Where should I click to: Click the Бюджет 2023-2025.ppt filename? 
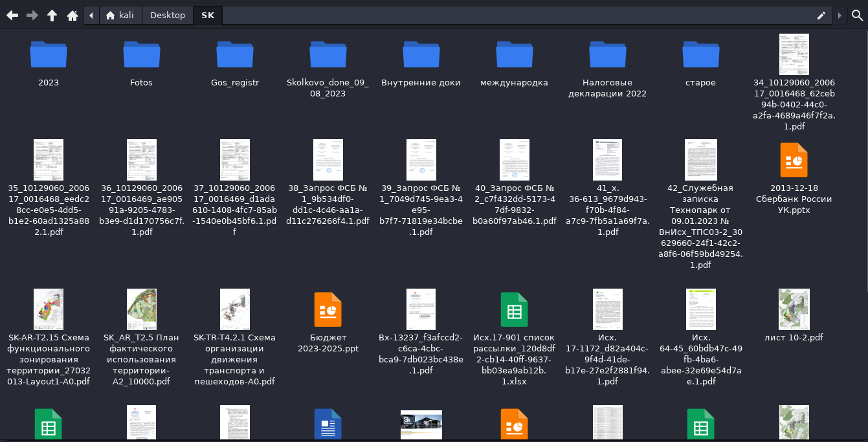click(328, 343)
